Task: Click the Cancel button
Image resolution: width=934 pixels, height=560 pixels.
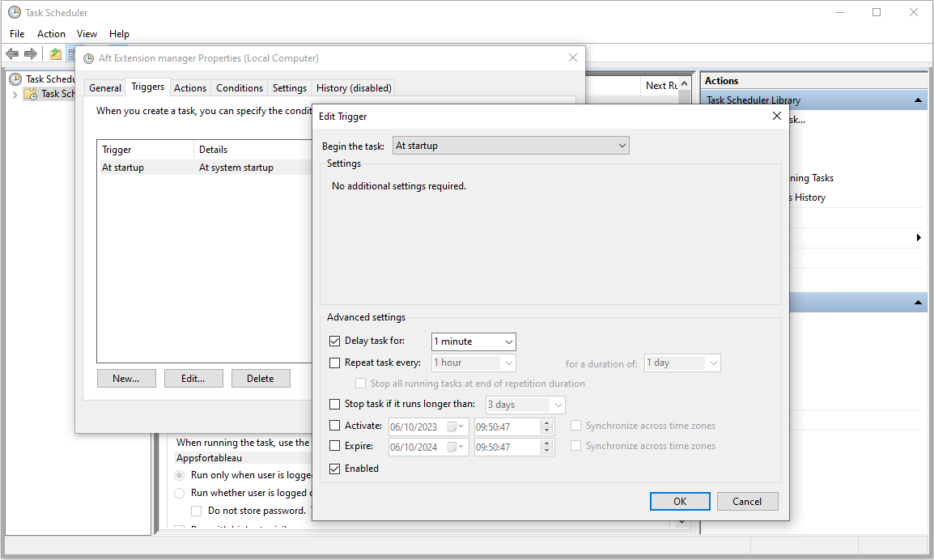Action: [747, 502]
